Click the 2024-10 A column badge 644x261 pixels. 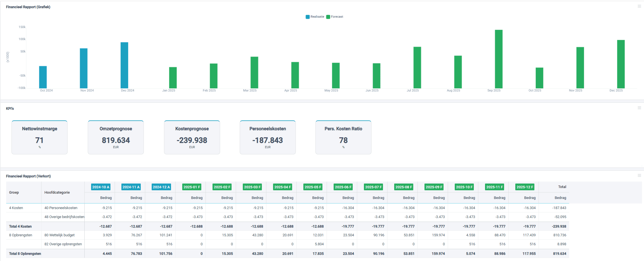pos(101,187)
